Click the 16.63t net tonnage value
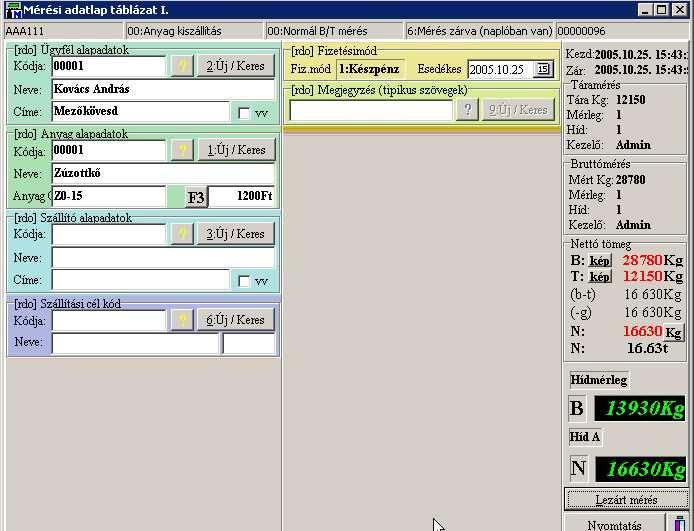 648,348
